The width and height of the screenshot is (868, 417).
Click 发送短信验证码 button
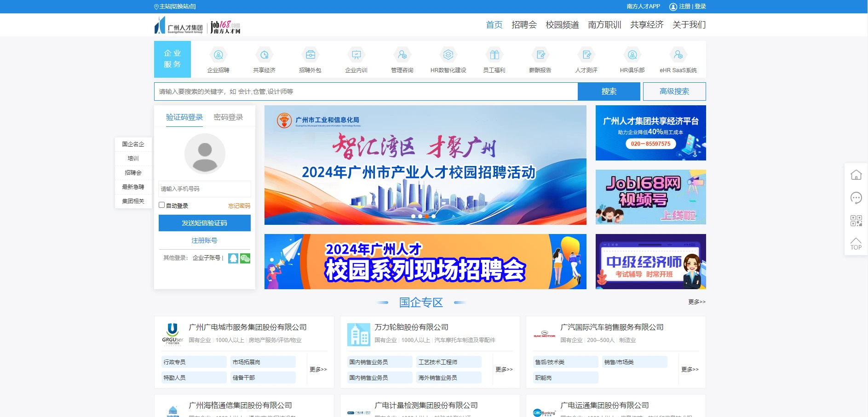point(205,223)
